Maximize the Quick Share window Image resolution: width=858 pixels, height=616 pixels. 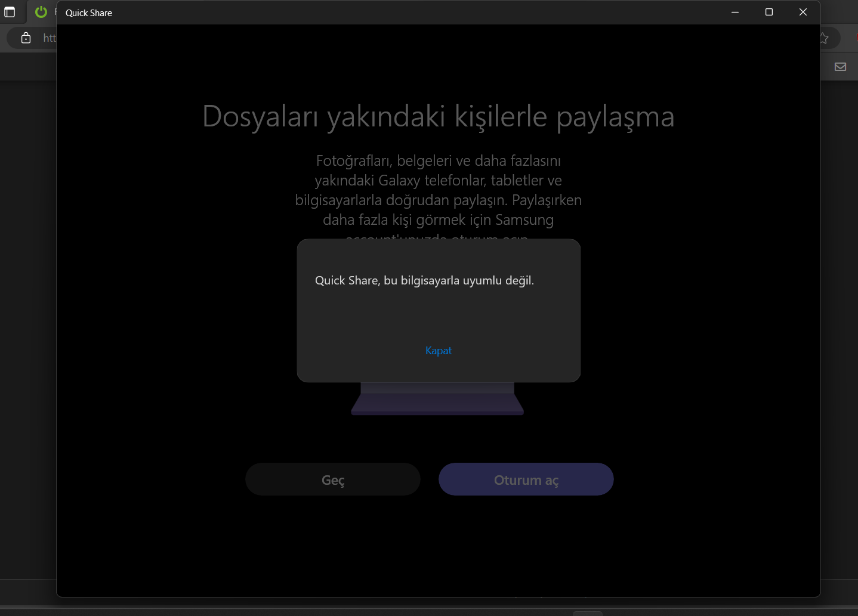tap(769, 13)
